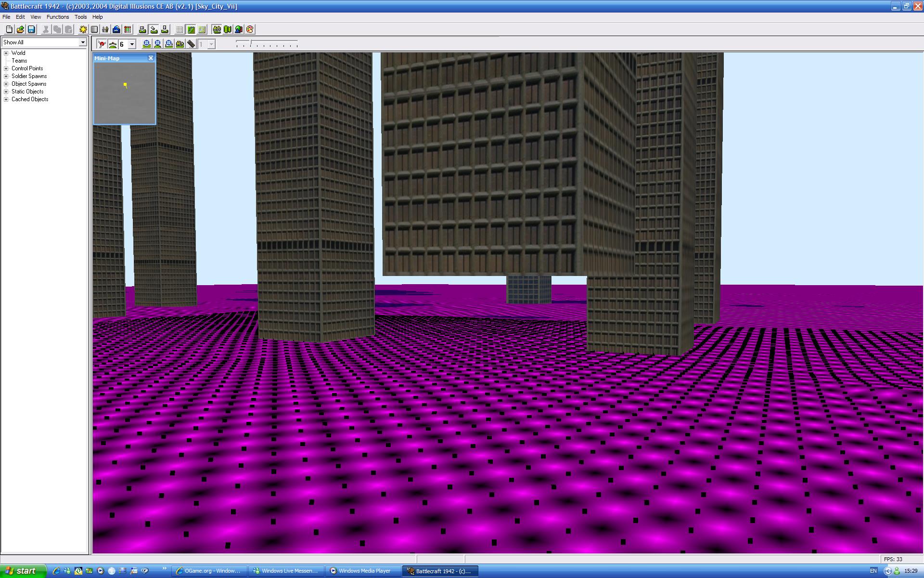Viewport: 924px width, 578px height.
Task: Launch Internet Explorer from quick launch
Action: coord(56,571)
